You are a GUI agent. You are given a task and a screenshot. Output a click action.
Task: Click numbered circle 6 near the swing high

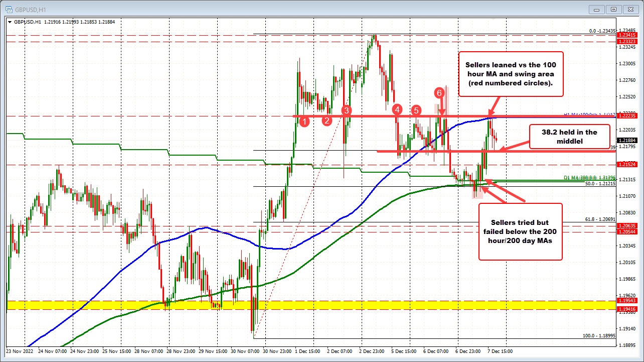click(440, 92)
